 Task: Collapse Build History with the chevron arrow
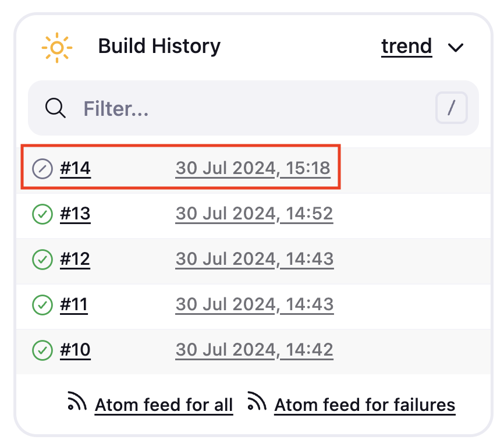pos(456,48)
